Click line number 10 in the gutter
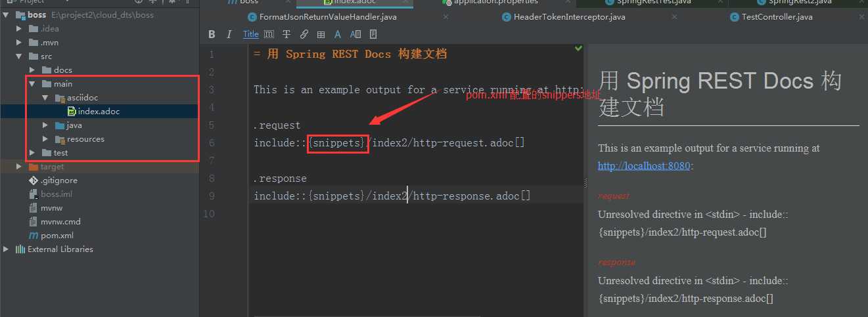This screenshot has height=317, width=868. [x=209, y=213]
